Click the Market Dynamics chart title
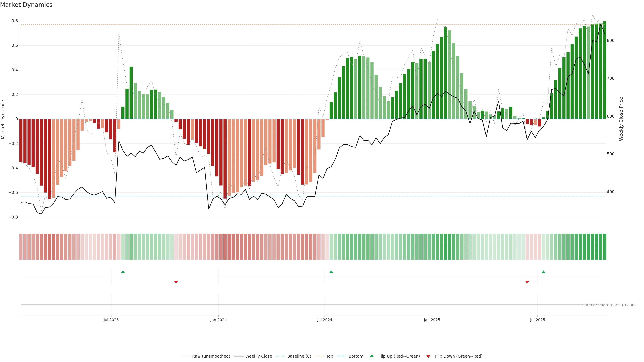Screen dimensions: 644x362 click(26, 5)
